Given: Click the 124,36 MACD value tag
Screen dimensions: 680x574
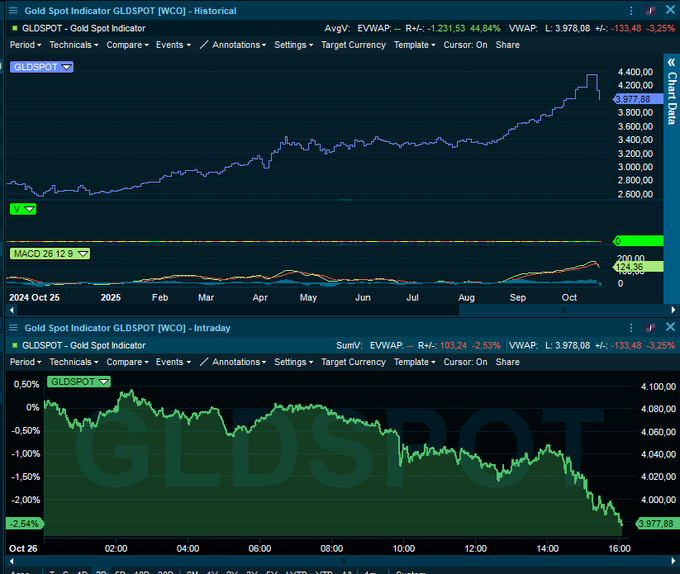Looking at the screenshot, I should (x=638, y=267).
